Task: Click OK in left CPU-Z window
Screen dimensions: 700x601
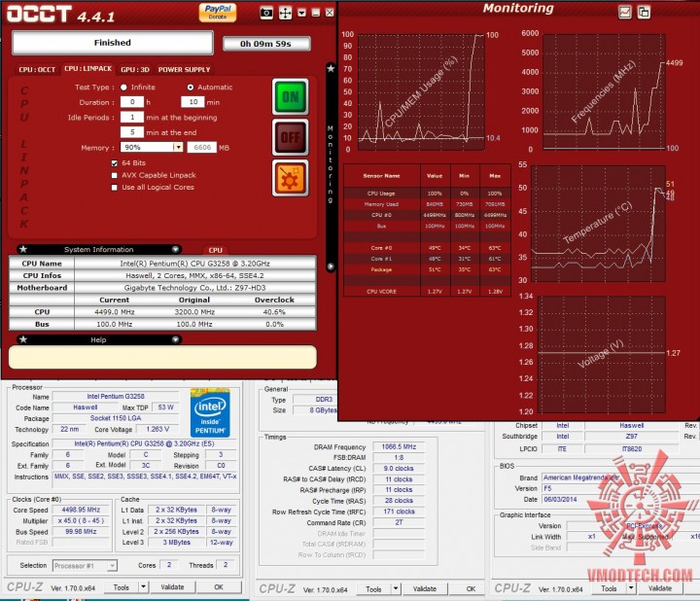Action: [219, 586]
